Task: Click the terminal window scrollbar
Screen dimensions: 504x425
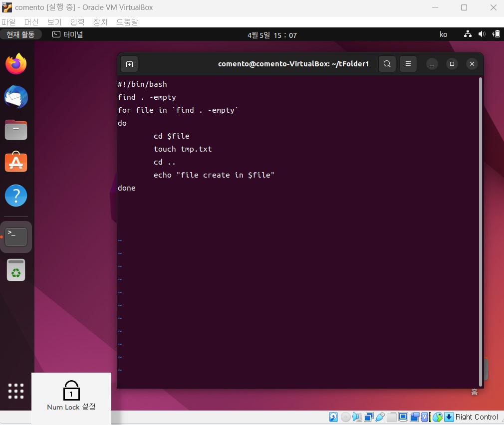Action: pyautogui.click(x=480, y=231)
